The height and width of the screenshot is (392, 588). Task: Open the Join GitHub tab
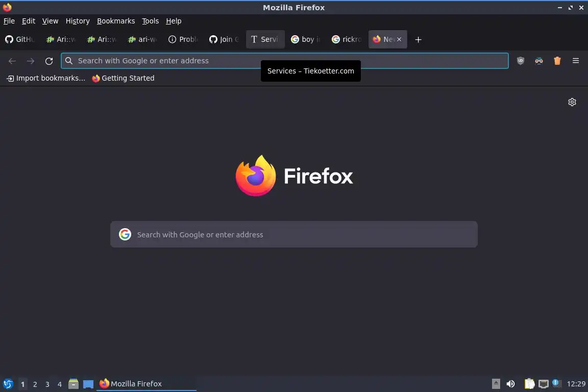click(225, 39)
